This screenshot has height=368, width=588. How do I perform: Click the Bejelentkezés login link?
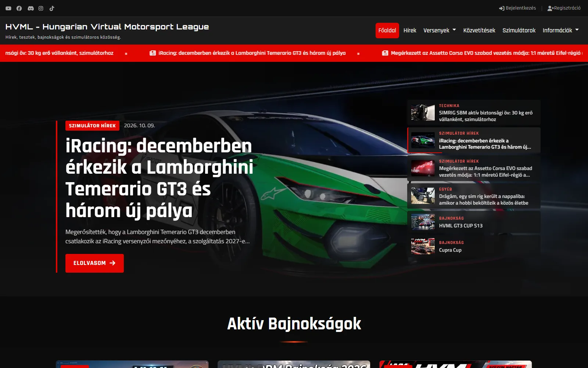click(517, 8)
